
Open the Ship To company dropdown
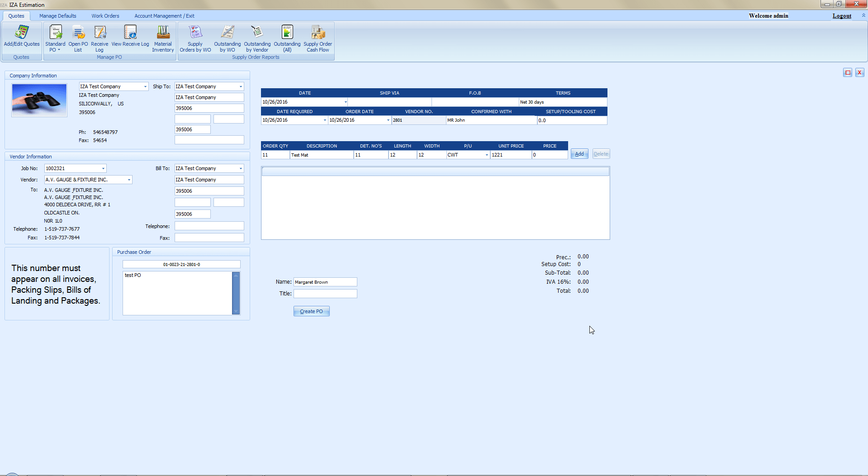241,86
